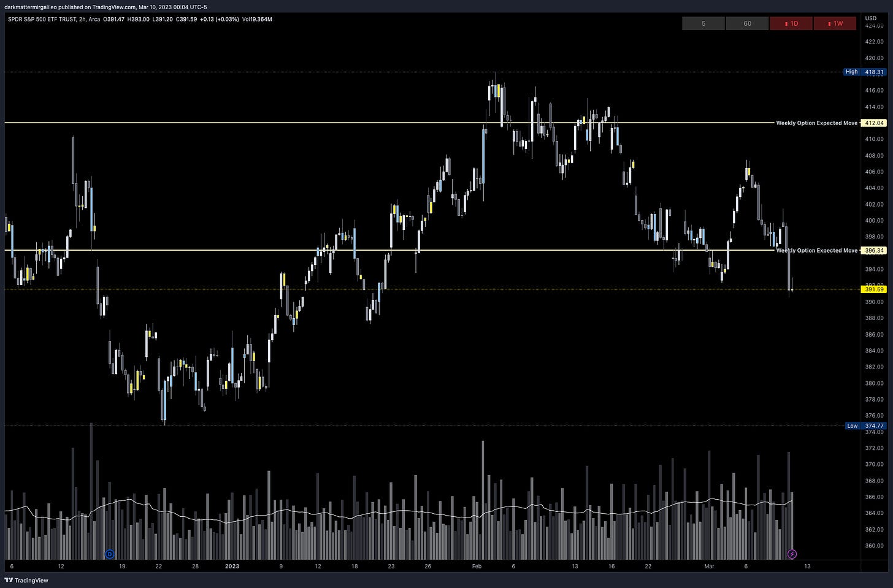Click the L391.20 low value
Viewport: 893px width, 588px height.
click(x=163, y=20)
